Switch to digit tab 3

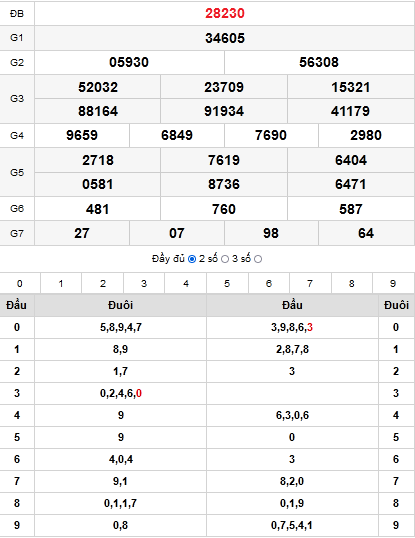click(144, 283)
